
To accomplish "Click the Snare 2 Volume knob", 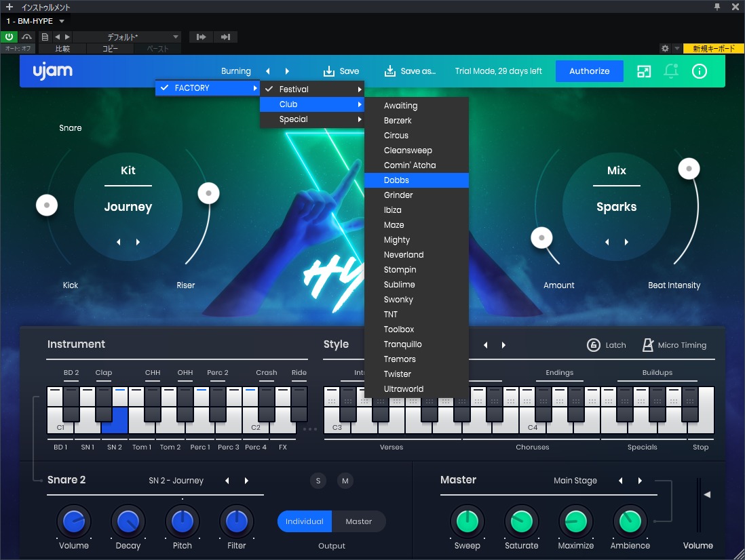I will (74, 521).
